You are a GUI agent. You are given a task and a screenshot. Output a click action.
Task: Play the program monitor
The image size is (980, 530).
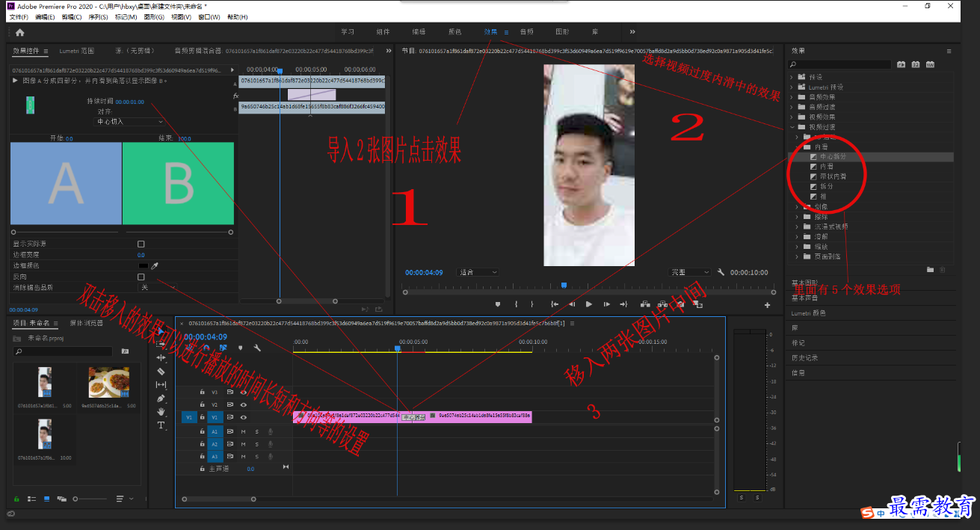tap(589, 304)
